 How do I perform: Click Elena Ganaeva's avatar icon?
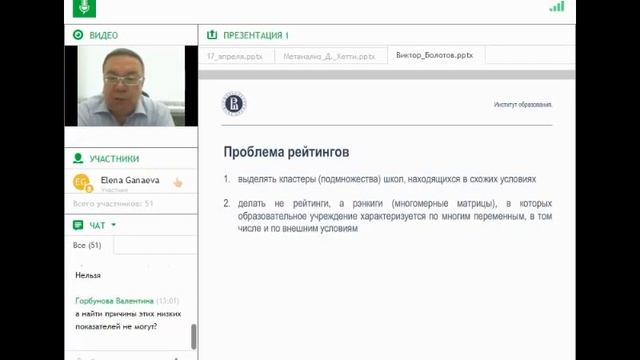(82, 182)
